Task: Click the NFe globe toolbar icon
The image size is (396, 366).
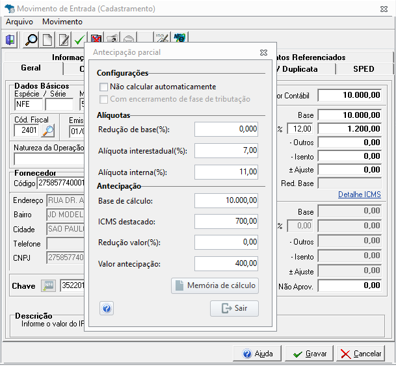Action: [x=180, y=39]
